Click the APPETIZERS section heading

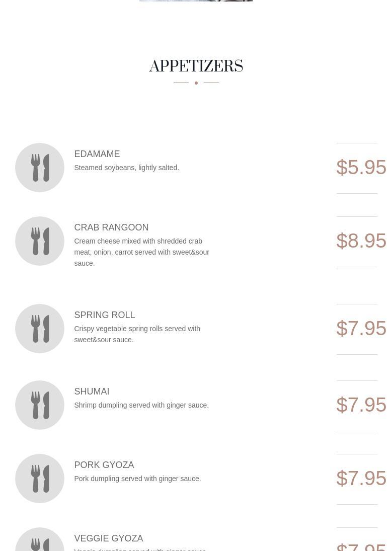tap(196, 66)
